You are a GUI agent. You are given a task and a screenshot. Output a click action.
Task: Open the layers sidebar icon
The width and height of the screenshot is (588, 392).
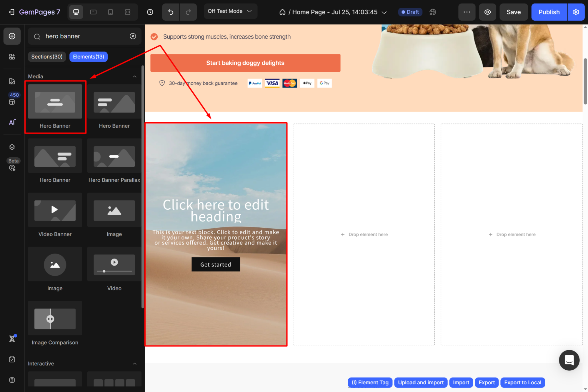pos(12,147)
